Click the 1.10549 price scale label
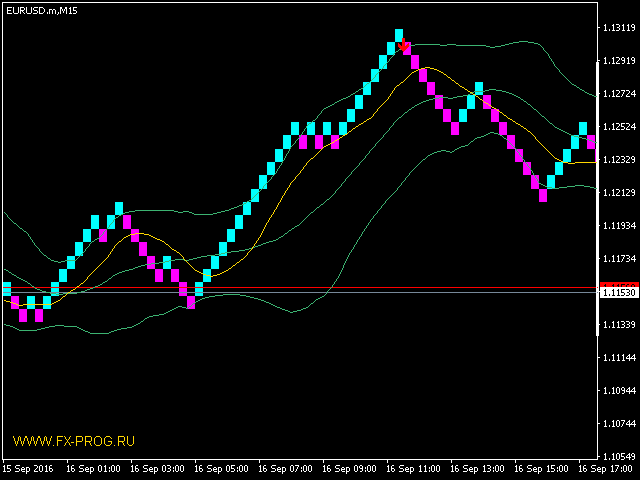640x480 pixels. [619, 457]
